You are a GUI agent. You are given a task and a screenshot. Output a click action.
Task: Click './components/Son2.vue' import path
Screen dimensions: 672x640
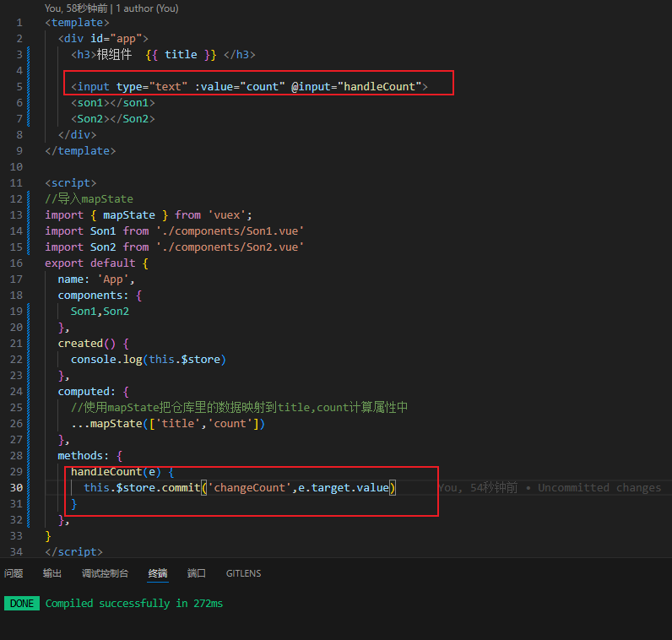pyautogui.click(x=230, y=247)
